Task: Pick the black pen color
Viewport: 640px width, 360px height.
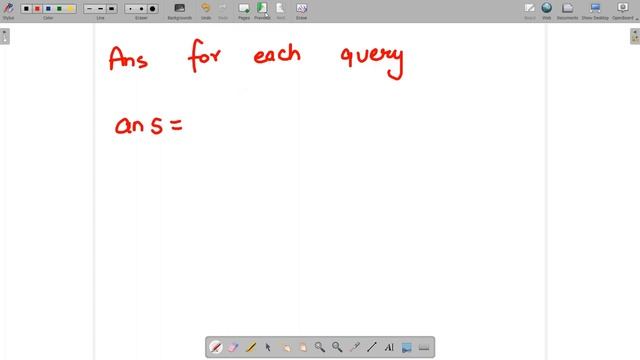Action: click(26, 9)
